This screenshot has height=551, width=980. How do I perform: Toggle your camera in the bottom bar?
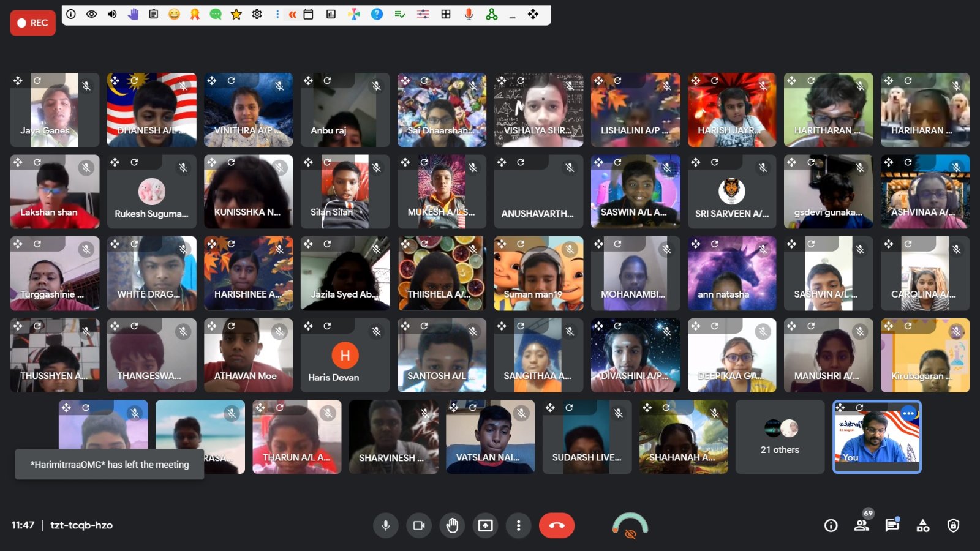(x=419, y=525)
